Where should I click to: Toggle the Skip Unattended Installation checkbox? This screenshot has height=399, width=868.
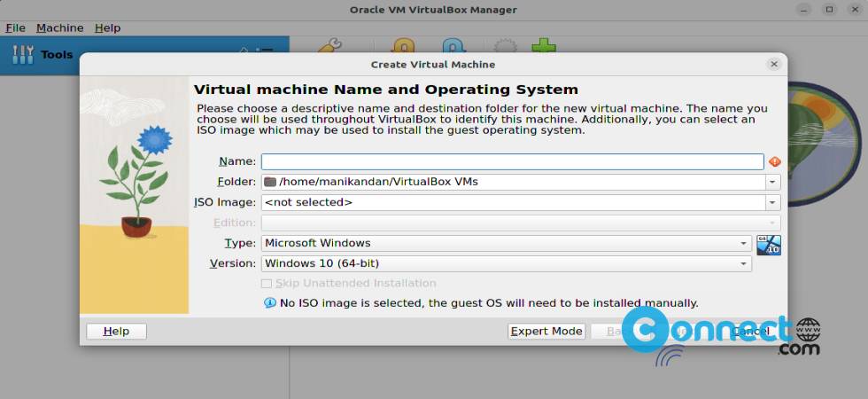(267, 284)
